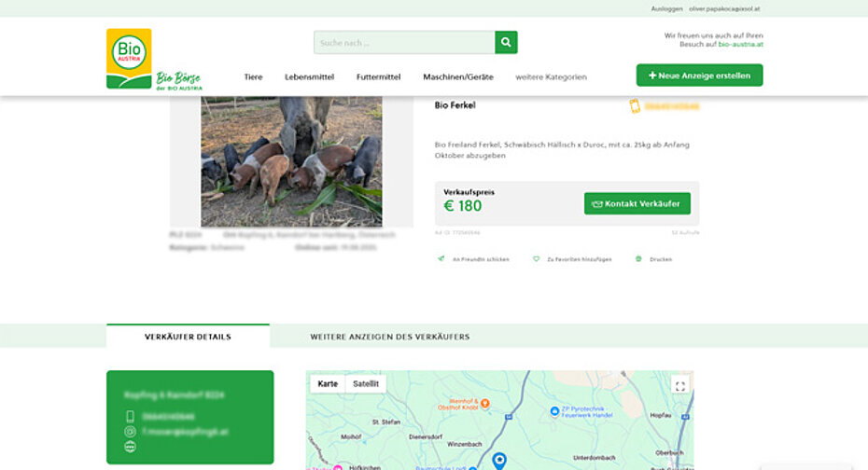Image resolution: width=868 pixels, height=470 pixels.
Task: Select the Karte map view
Action: coord(328,384)
